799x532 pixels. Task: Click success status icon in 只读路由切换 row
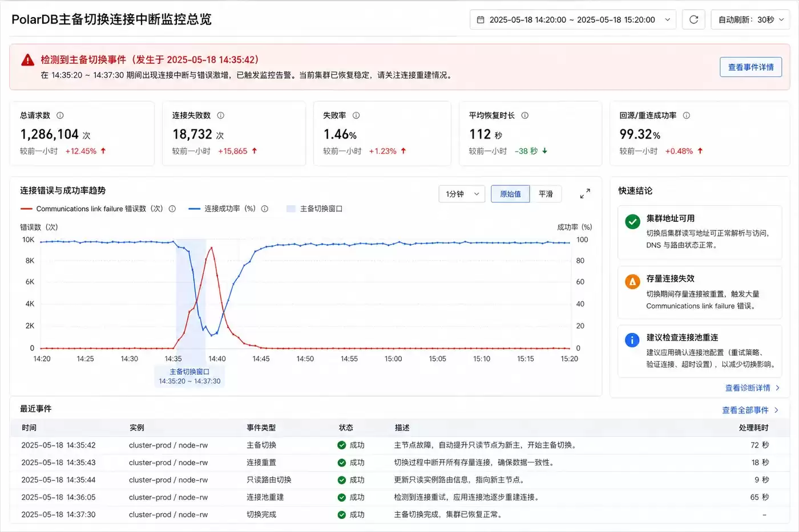341,480
